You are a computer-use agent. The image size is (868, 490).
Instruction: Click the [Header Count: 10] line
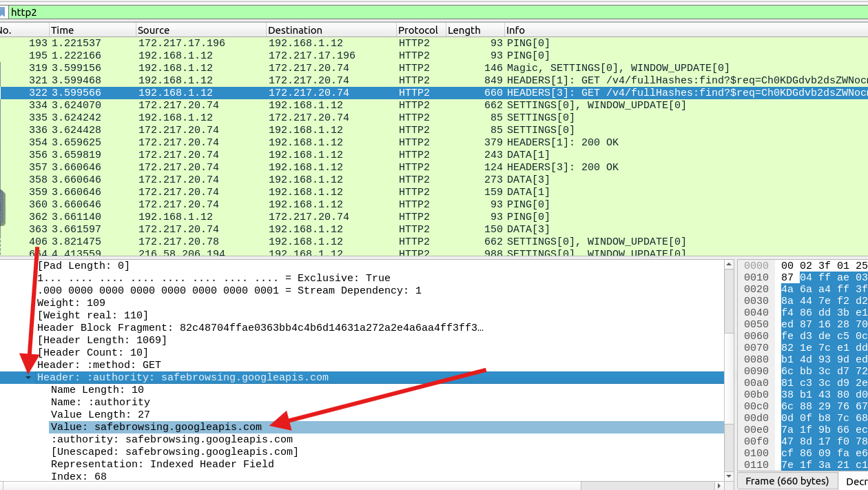93,353
